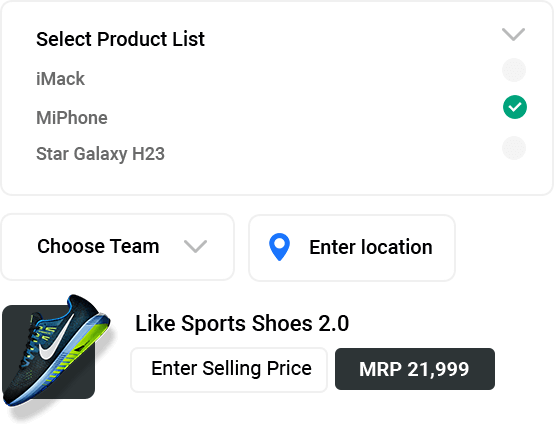Open the Choose Team dropdown
This screenshot has width=554, height=425.
coord(117,247)
